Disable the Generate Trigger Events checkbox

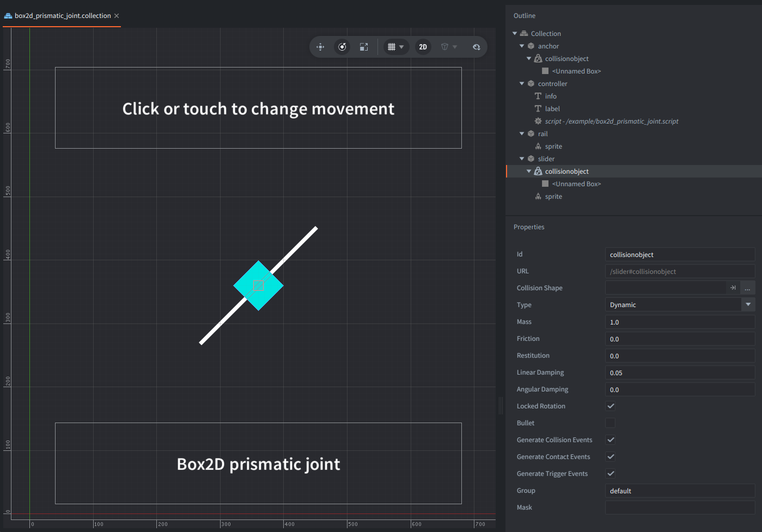611,474
